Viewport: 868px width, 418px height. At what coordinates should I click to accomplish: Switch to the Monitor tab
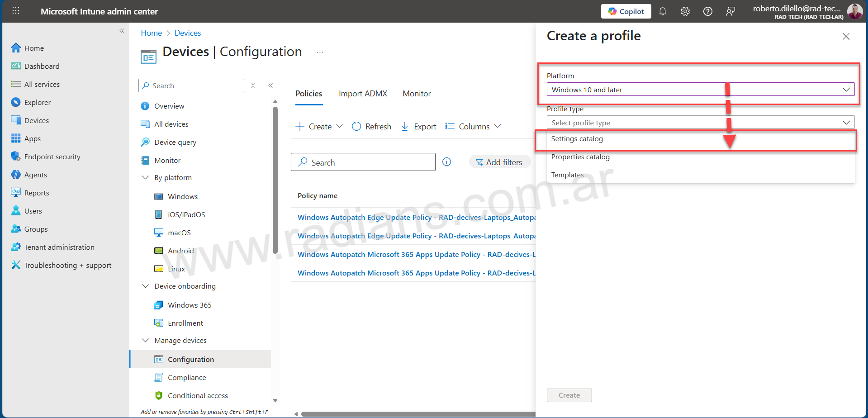(x=416, y=94)
